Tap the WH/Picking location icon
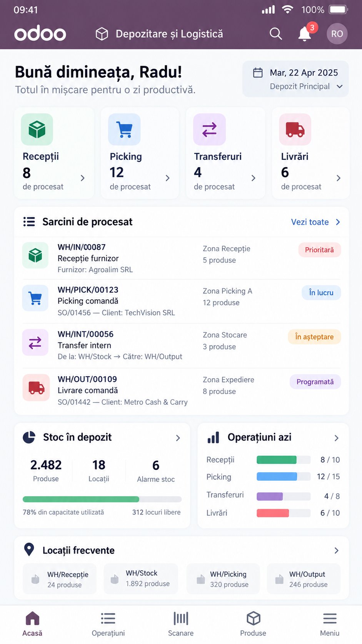Screen dimensions: 362x644 [x=201, y=579]
